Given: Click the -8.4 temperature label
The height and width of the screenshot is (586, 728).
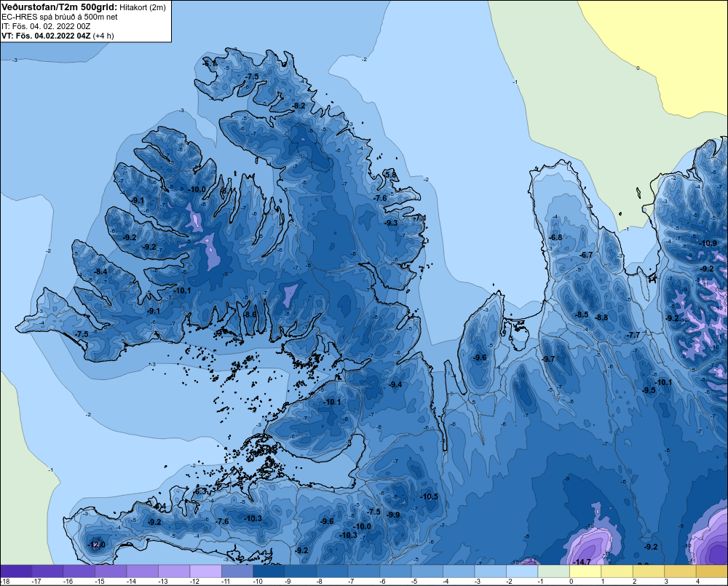Looking at the screenshot, I should pyautogui.click(x=100, y=272).
